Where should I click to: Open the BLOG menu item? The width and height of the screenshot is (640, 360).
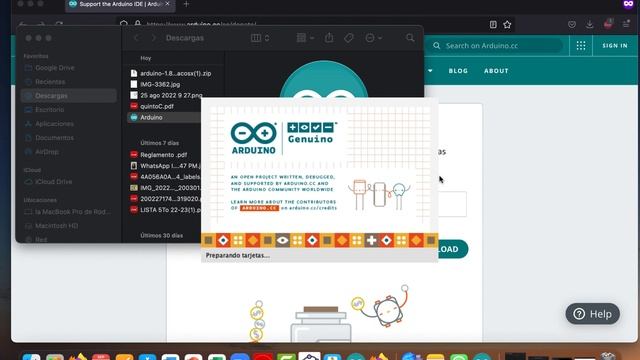458,71
